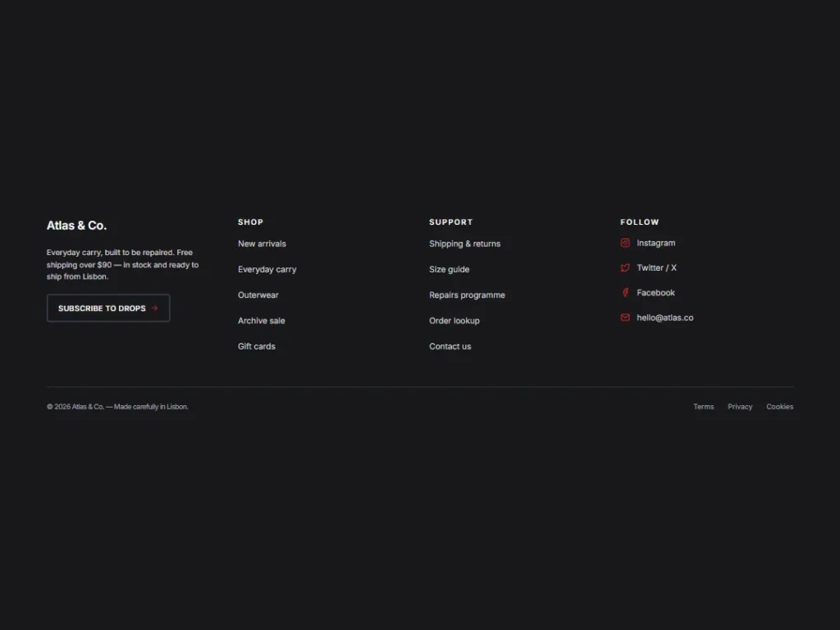Click the copyright 2026 Atlas & Co. text
This screenshot has width=840, height=630.
[117, 407]
